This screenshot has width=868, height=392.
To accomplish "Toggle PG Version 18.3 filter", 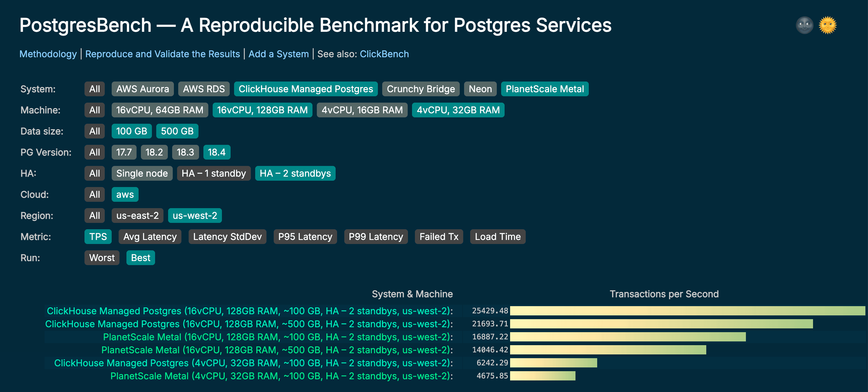I will tap(185, 152).
